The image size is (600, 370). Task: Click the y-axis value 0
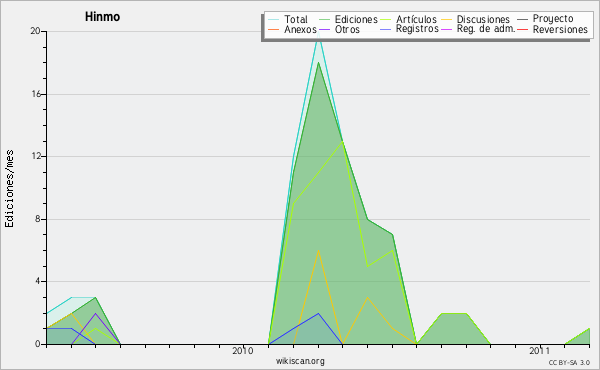(38, 344)
